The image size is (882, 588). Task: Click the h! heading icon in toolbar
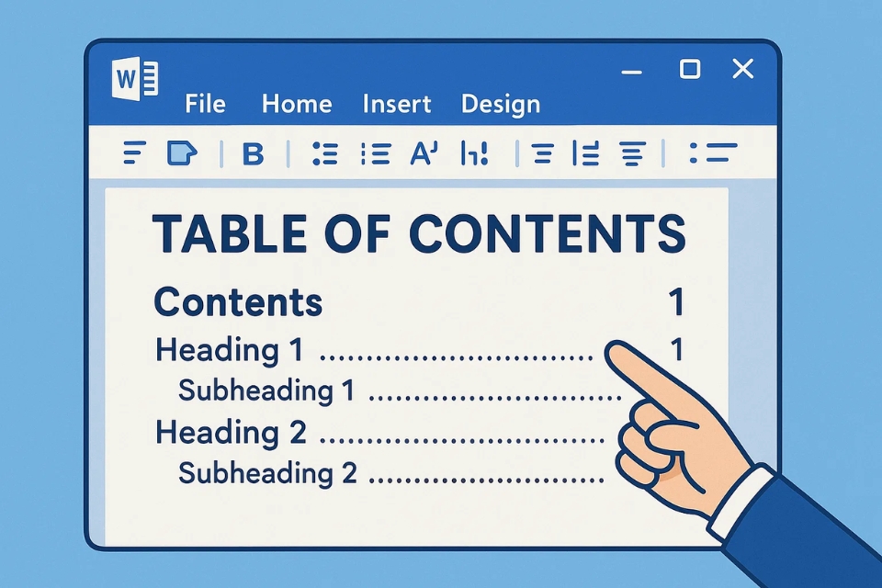[473, 154]
